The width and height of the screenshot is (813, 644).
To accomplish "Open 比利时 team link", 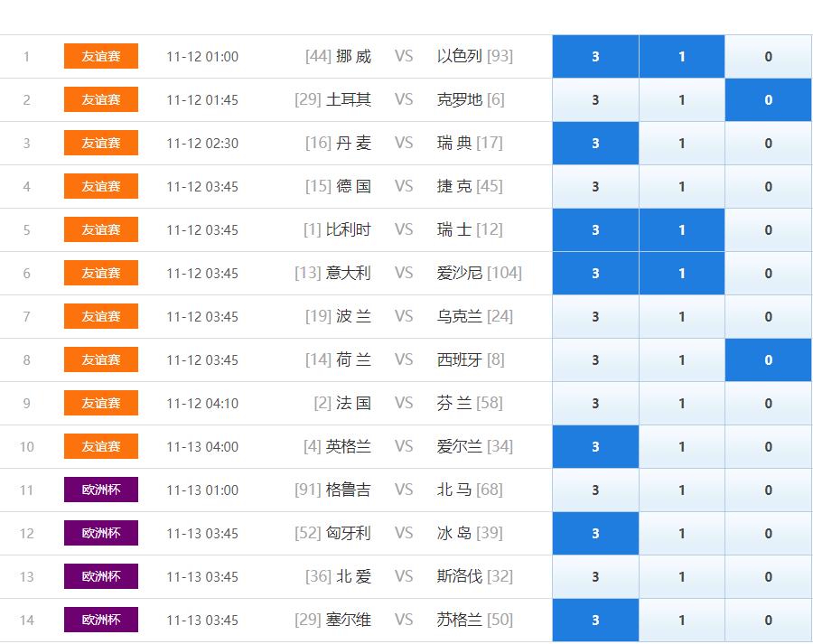I will click(349, 229).
